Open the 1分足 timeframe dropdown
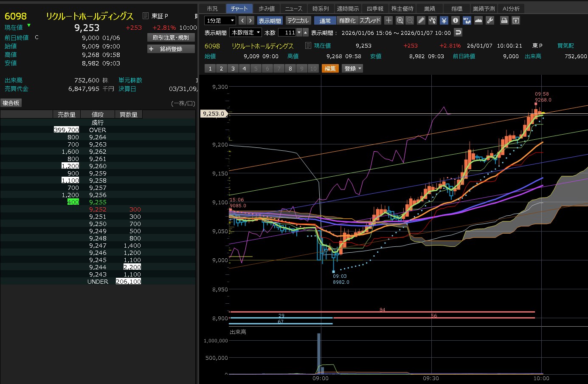The image size is (588, 384). [220, 20]
